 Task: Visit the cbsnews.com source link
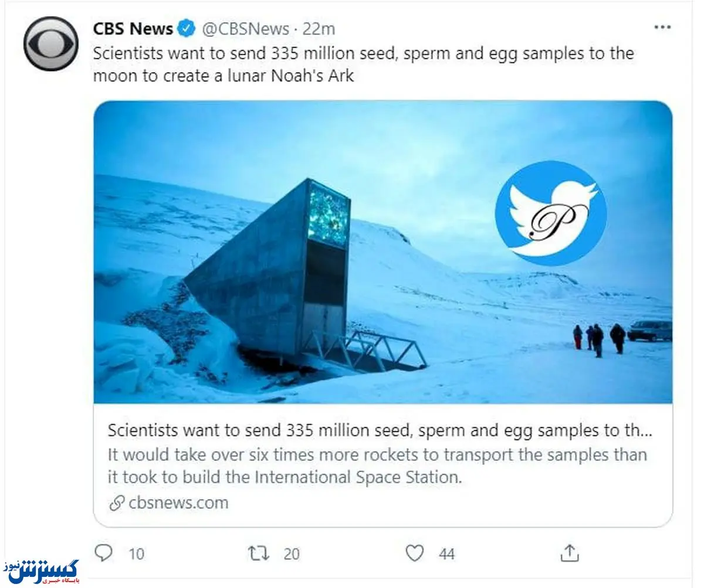click(178, 502)
